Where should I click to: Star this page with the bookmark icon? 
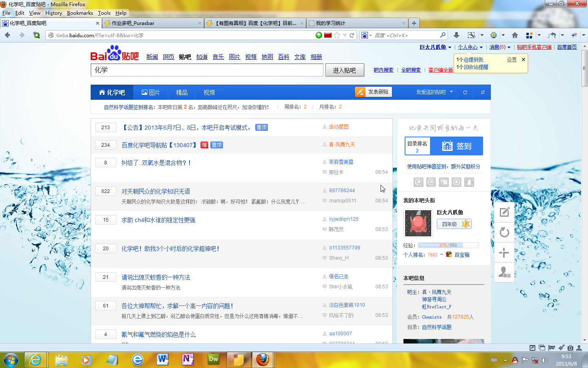tap(337, 36)
